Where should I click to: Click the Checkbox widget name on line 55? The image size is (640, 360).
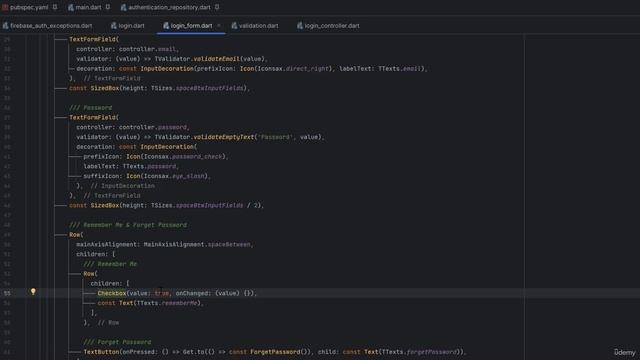pyautogui.click(x=112, y=293)
